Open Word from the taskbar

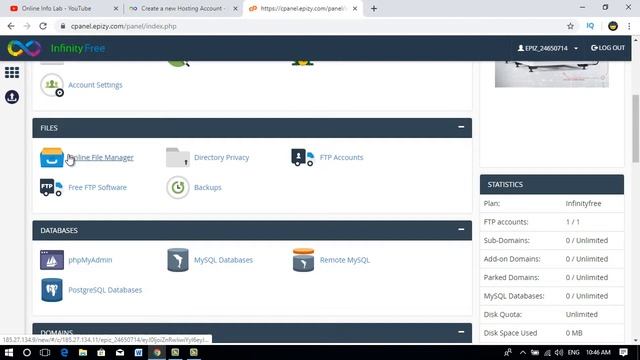138,352
